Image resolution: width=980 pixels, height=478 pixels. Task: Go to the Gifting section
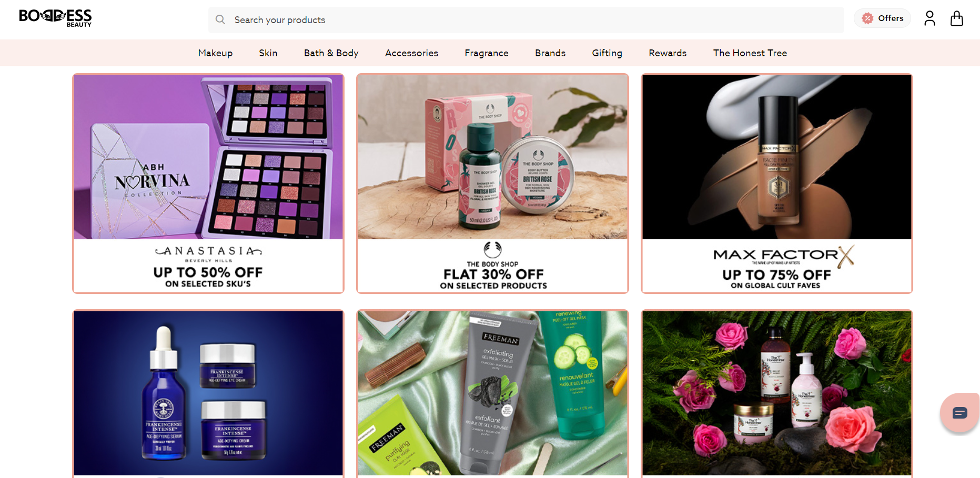pyautogui.click(x=607, y=53)
